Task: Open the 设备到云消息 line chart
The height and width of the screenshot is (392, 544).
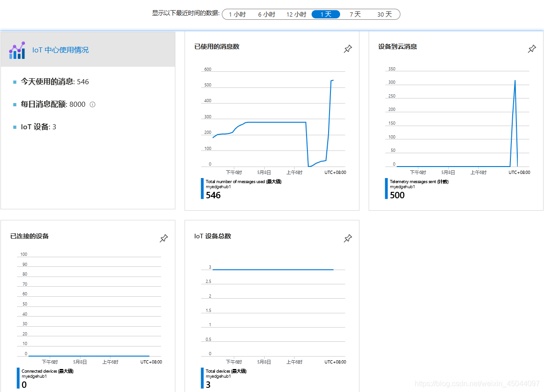Action: 457,120
